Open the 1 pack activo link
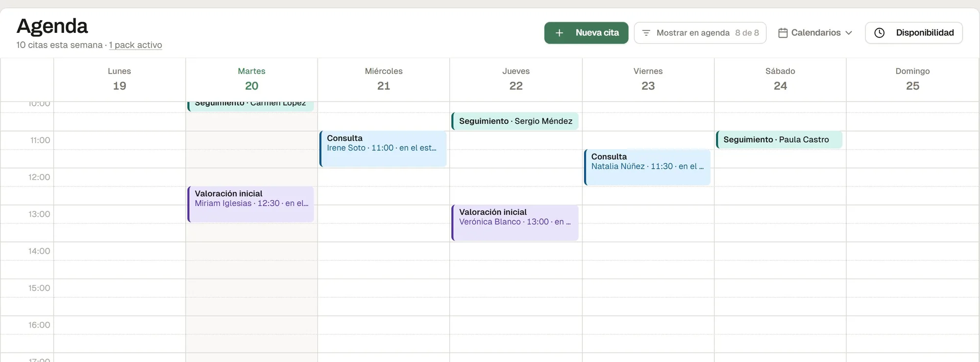Viewport: 980px width, 362px height. 136,45
